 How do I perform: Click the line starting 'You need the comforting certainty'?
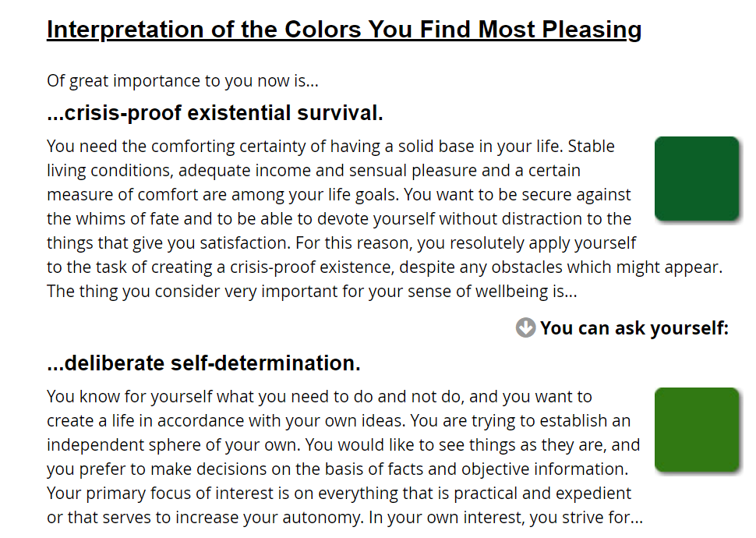(x=330, y=147)
